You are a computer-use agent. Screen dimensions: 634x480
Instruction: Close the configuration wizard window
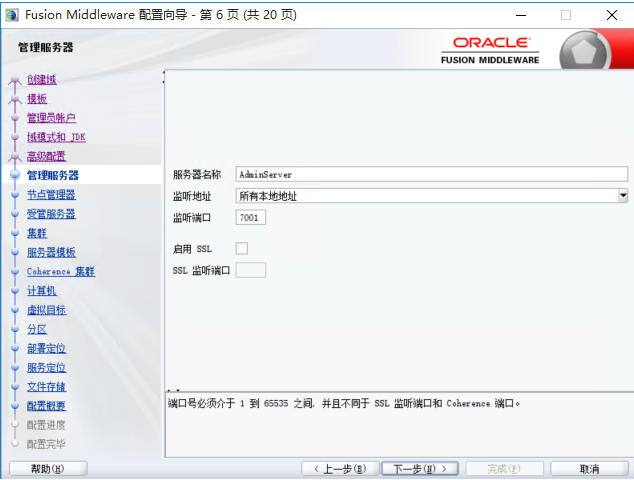pyautogui.click(x=612, y=15)
